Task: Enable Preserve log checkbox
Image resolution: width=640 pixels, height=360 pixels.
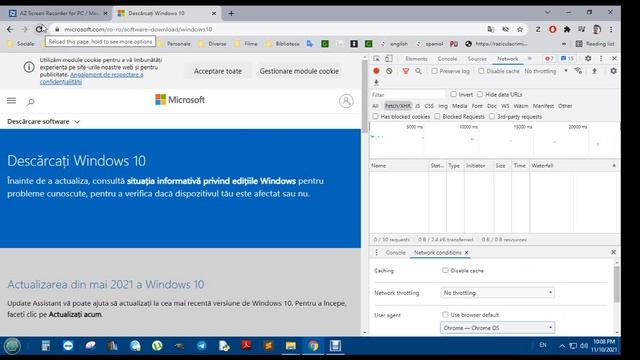Action: (435, 71)
